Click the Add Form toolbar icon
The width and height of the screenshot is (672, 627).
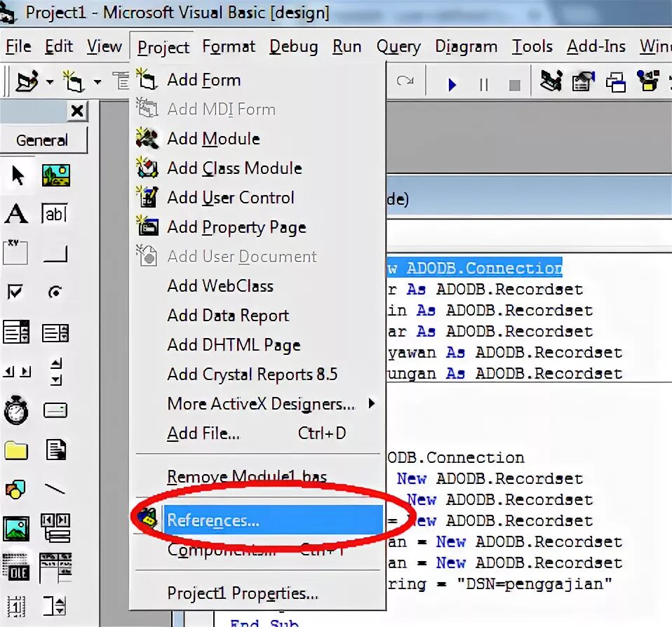(74, 81)
